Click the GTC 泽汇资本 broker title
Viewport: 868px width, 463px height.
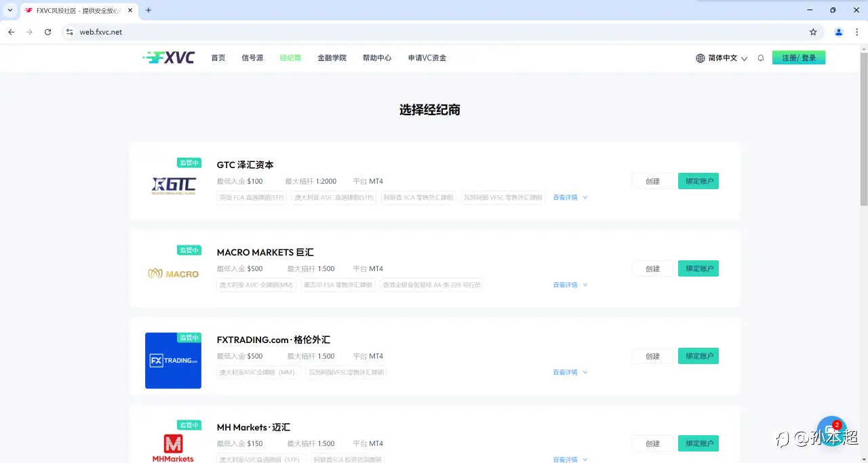(245, 165)
